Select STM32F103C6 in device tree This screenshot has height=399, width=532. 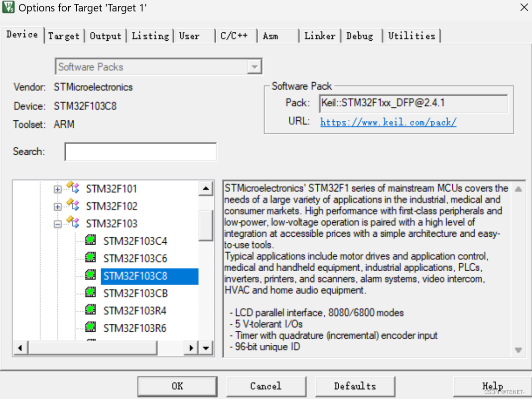coord(135,258)
